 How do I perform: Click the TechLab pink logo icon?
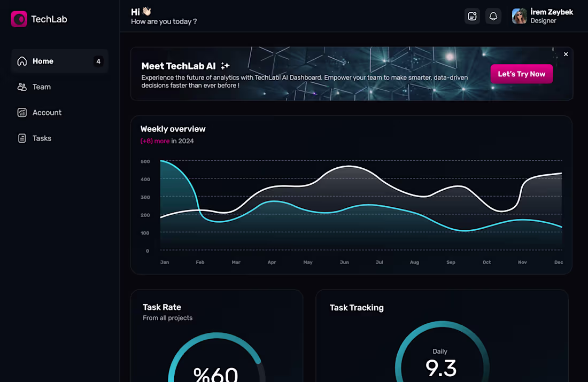coord(19,19)
